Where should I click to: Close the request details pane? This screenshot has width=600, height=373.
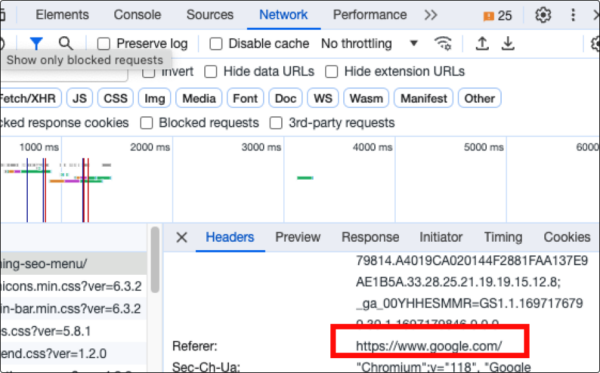[x=182, y=237]
